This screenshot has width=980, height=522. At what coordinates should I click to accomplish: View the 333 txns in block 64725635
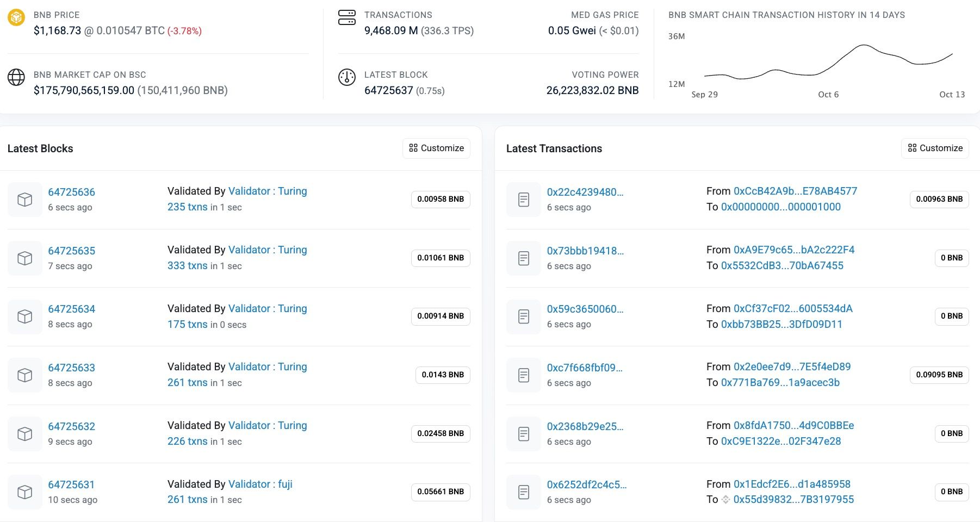point(187,265)
